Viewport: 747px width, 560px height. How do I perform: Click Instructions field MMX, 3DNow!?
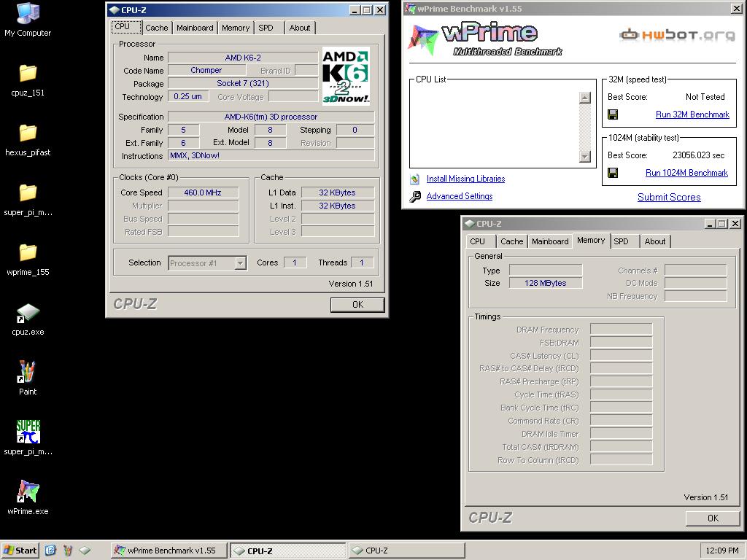(271, 156)
